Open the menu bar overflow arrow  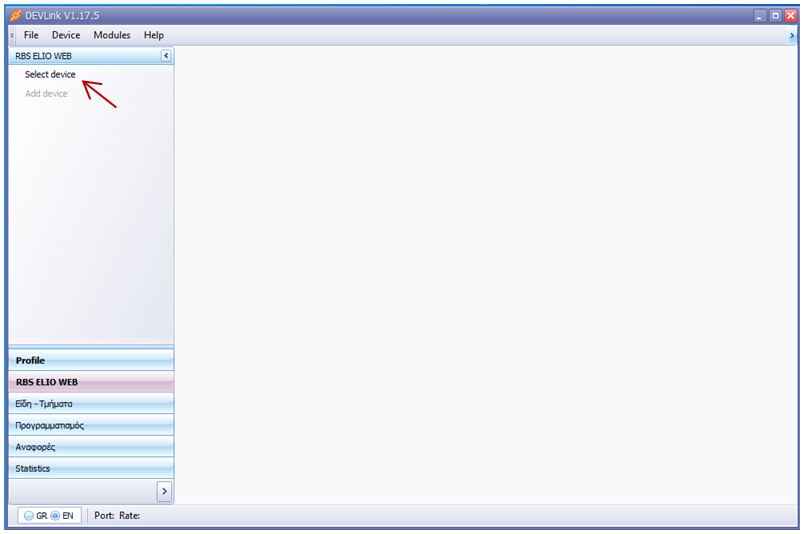pyautogui.click(x=792, y=35)
